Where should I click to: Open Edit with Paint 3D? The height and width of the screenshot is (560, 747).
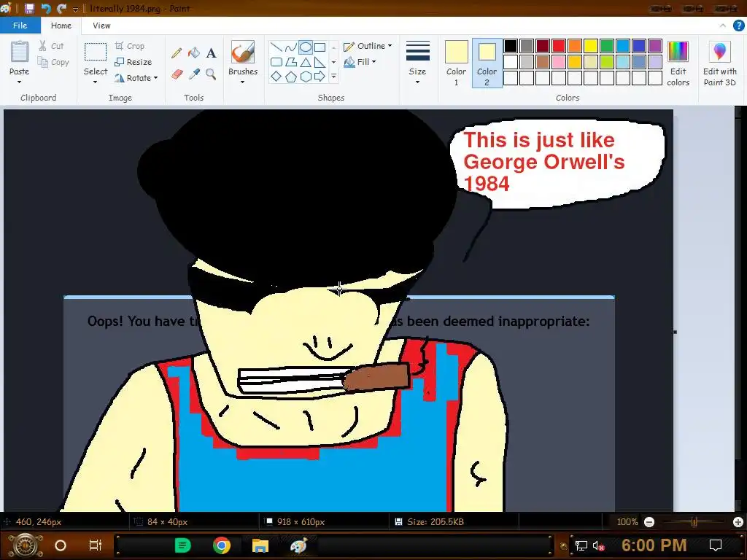coord(720,63)
